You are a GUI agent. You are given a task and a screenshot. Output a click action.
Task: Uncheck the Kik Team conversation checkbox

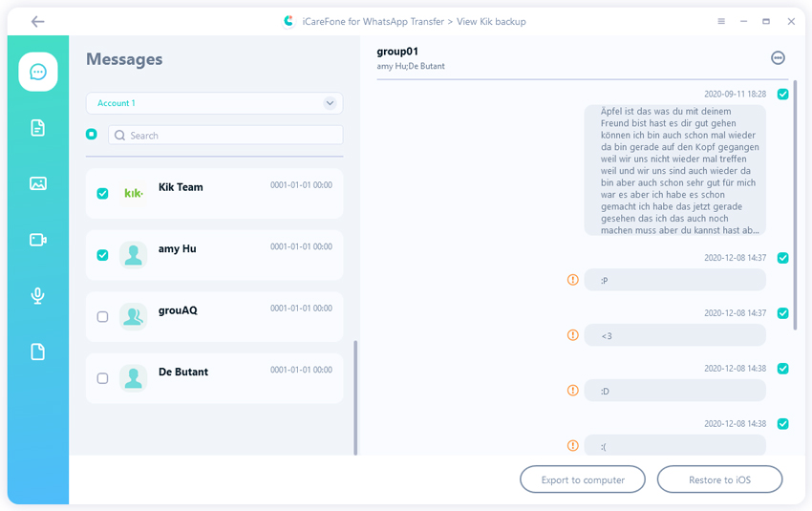(x=102, y=194)
